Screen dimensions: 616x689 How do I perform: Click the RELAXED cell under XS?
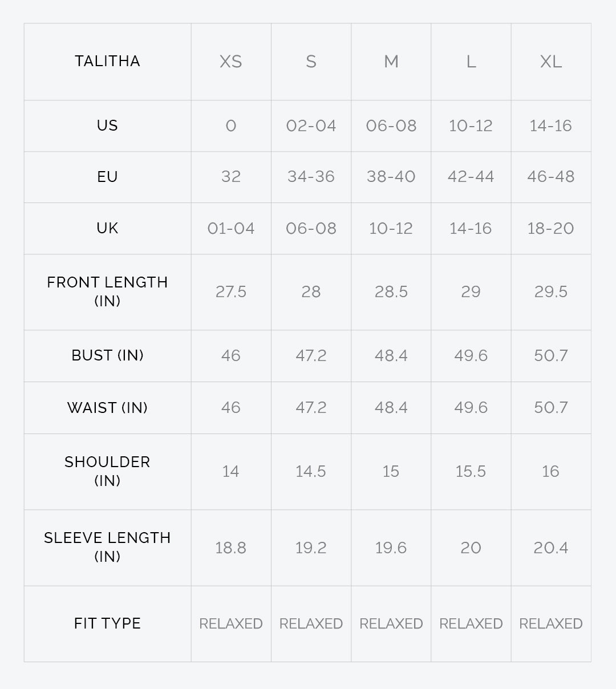pyautogui.click(x=231, y=624)
